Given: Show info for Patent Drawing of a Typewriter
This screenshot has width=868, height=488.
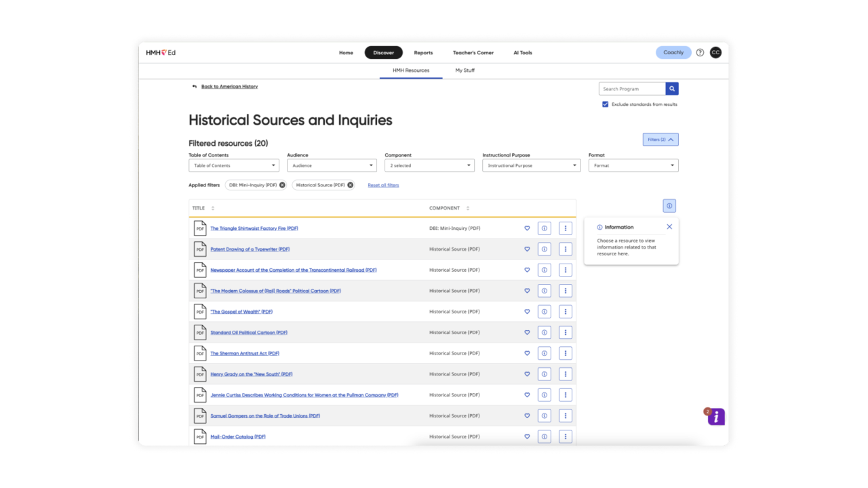Looking at the screenshot, I should 545,249.
